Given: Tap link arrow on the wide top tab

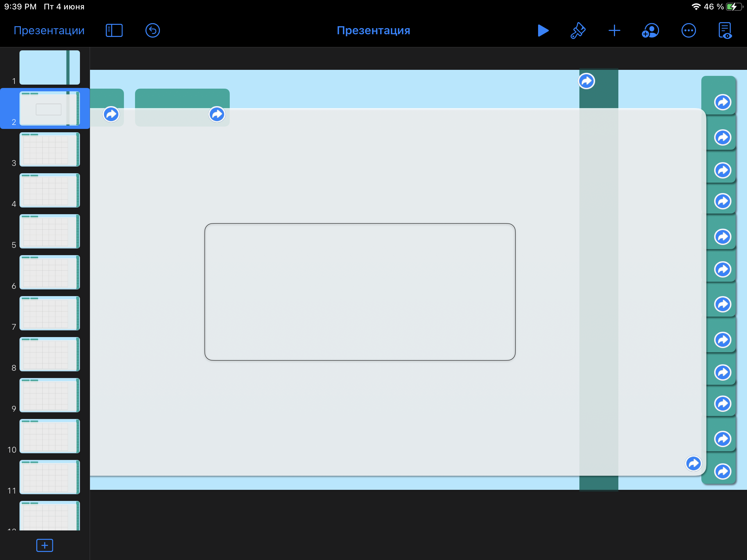Looking at the screenshot, I should (x=217, y=114).
